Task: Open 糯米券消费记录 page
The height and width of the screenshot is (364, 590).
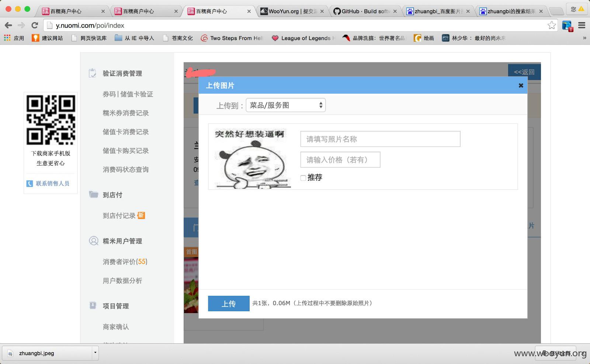Action: click(x=126, y=113)
